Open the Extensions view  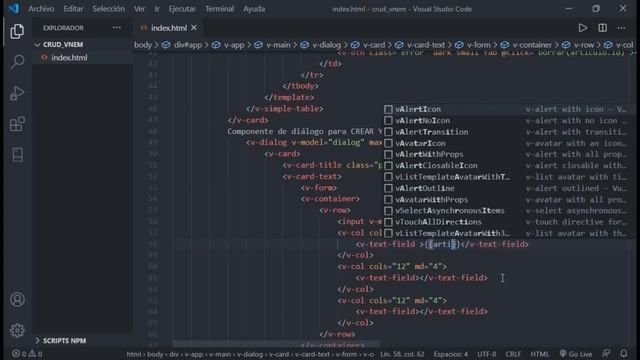[17, 124]
